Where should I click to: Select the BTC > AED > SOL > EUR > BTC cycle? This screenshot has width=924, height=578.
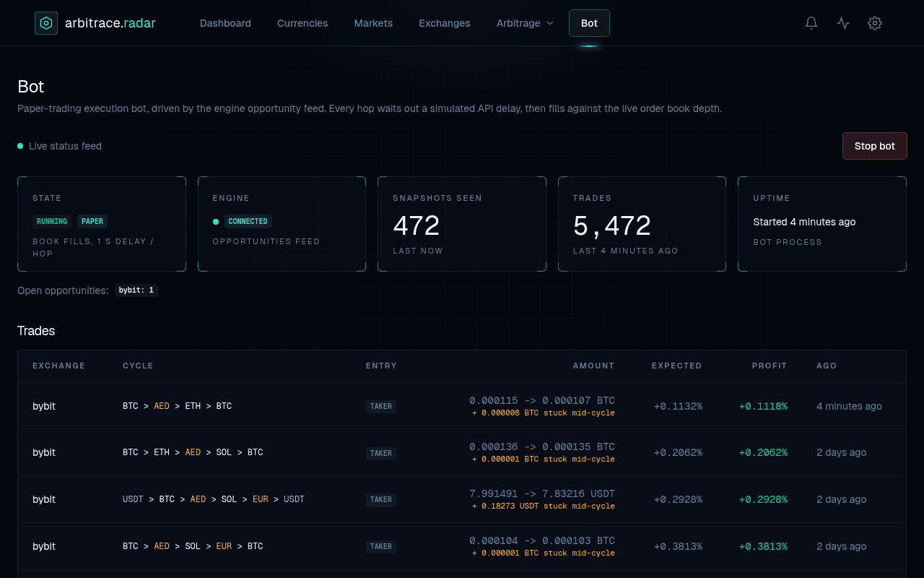[193, 546]
